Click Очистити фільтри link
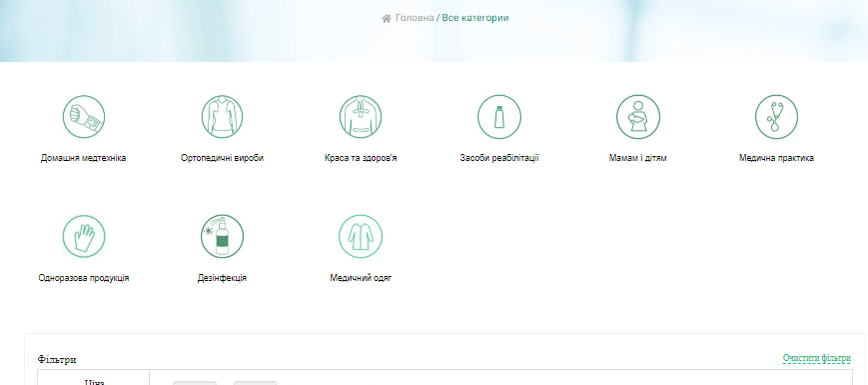This screenshot has height=385, width=868. coord(816,358)
